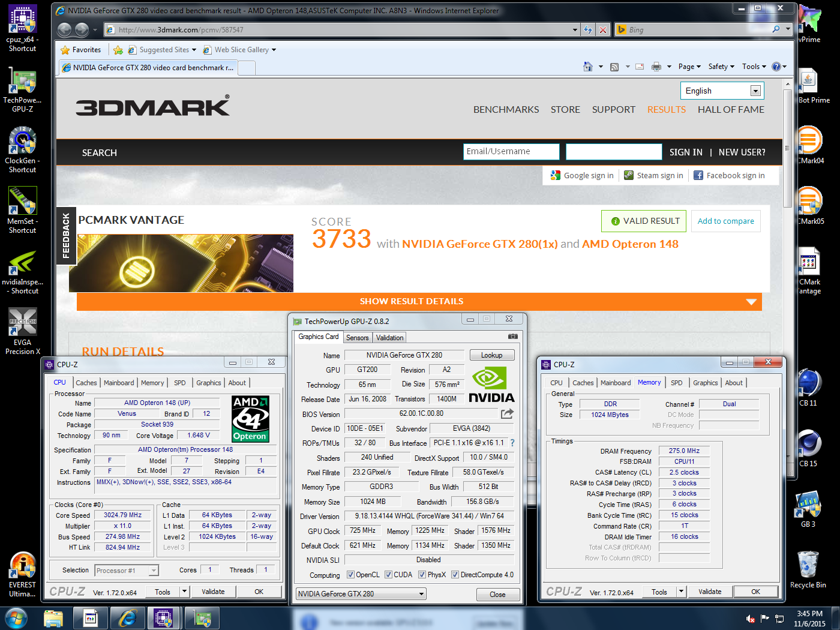This screenshot has width=840, height=630.
Task: Click the SIGN IN link
Action: coord(686,152)
